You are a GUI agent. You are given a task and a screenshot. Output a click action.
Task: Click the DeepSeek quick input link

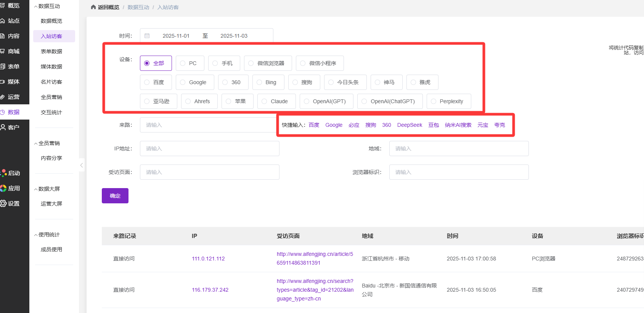coord(410,125)
